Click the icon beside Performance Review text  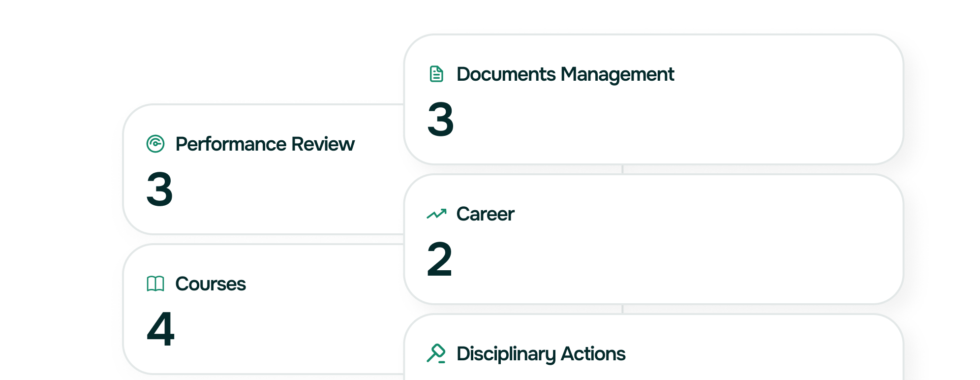point(154,144)
